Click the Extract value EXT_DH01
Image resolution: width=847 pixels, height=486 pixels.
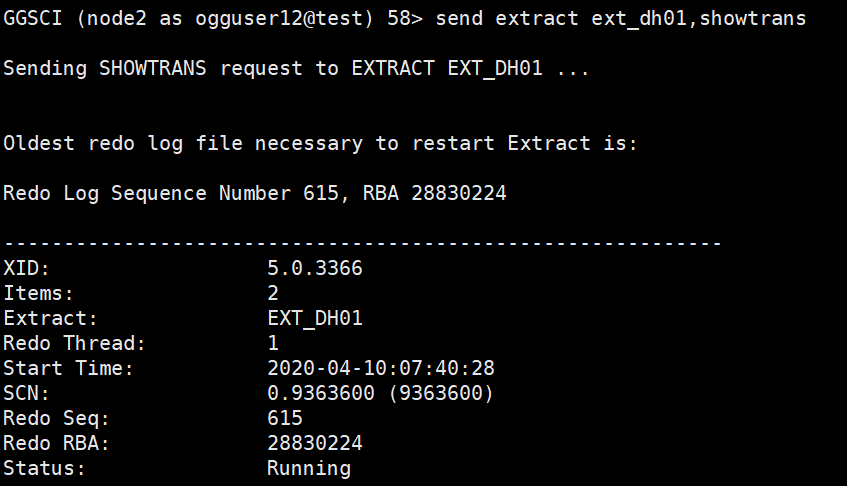[x=315, y=319]
